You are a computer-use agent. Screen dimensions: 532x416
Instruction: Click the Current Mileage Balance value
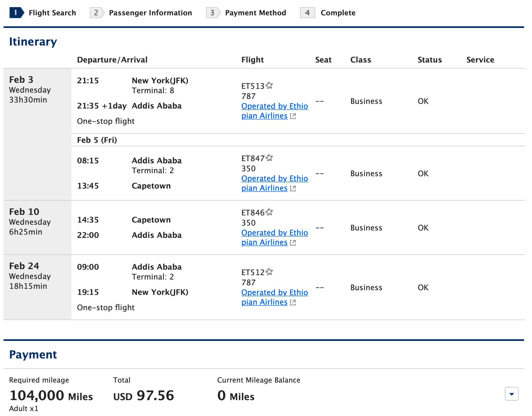[x=236, y=395]
